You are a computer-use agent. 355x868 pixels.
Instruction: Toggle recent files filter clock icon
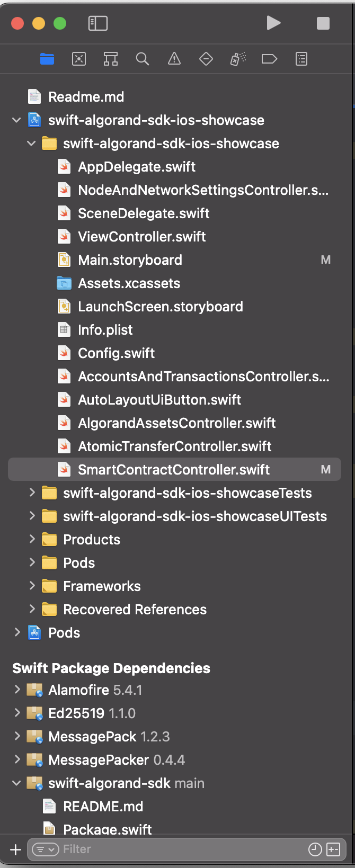tap(315, 850)
